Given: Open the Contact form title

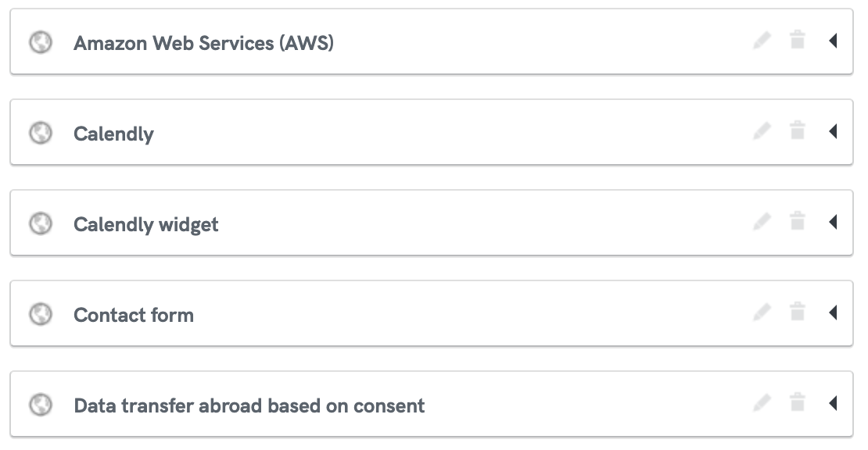Looking at the screenshot, I should coord(134,315).
